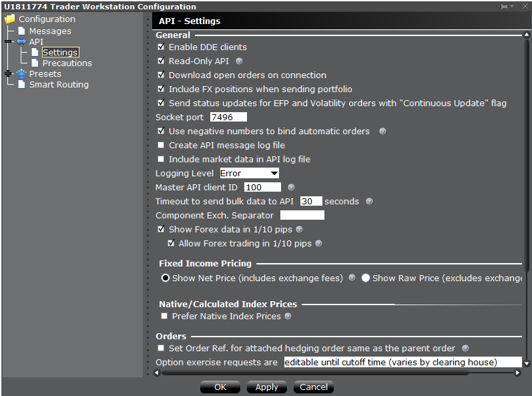Click the Socket port field

coord(228,117)
